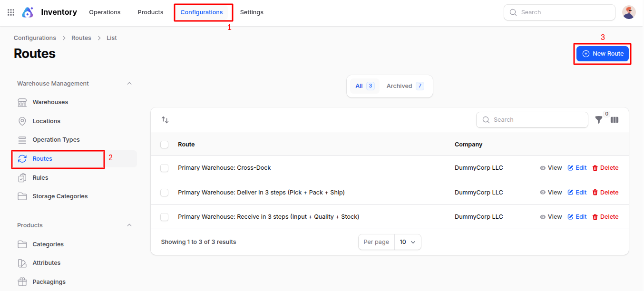
Task: Tick the Receive in 3 steps row checkbox
Action: 165,217
